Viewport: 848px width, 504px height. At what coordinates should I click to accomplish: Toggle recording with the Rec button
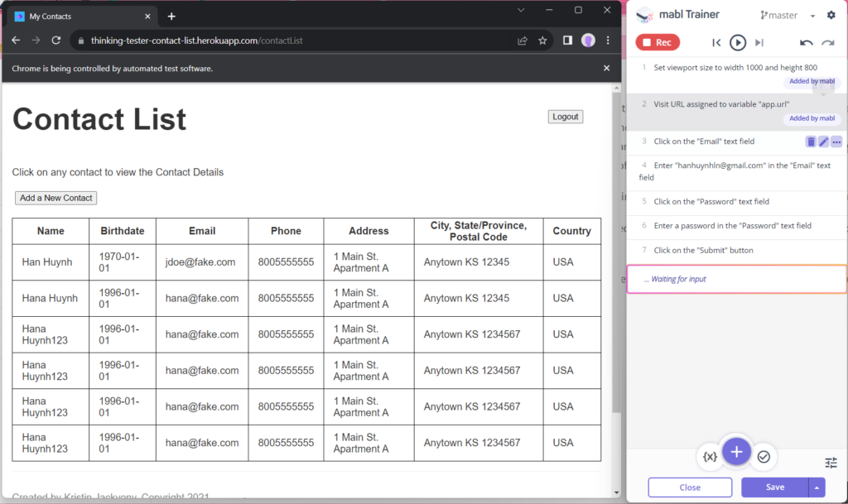coord(658,42)
